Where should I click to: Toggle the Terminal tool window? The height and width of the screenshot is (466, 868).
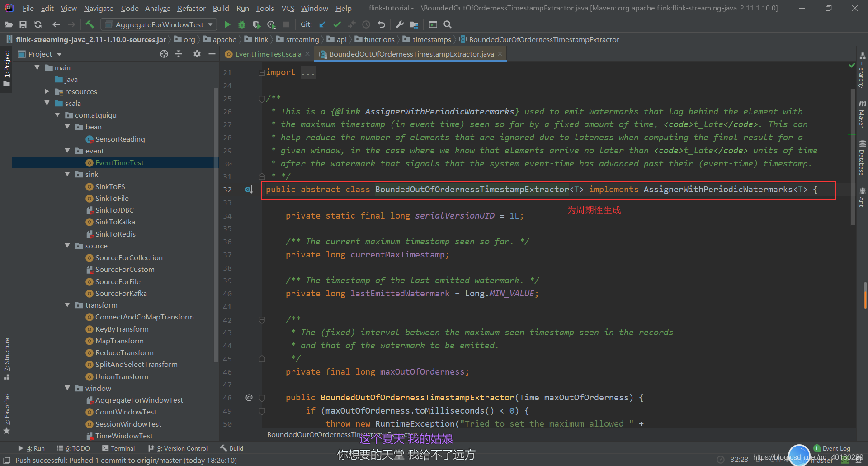click(x=118, y=448)
